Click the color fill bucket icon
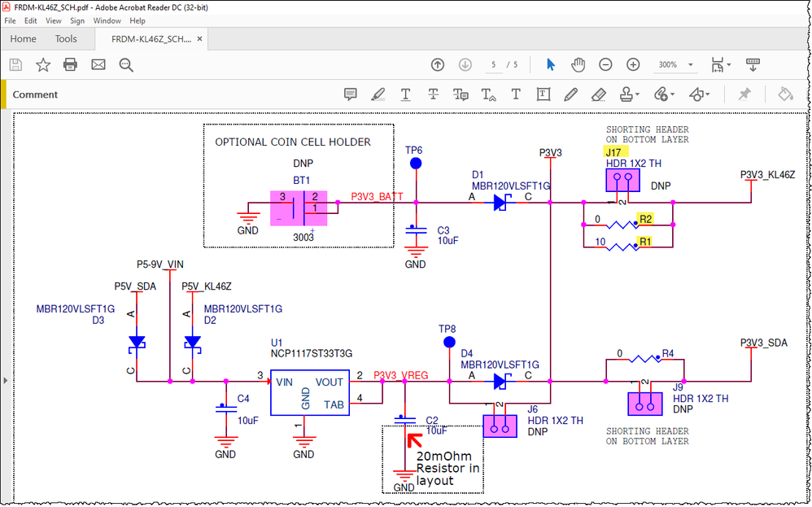812x507 pixels. (786, 94)
